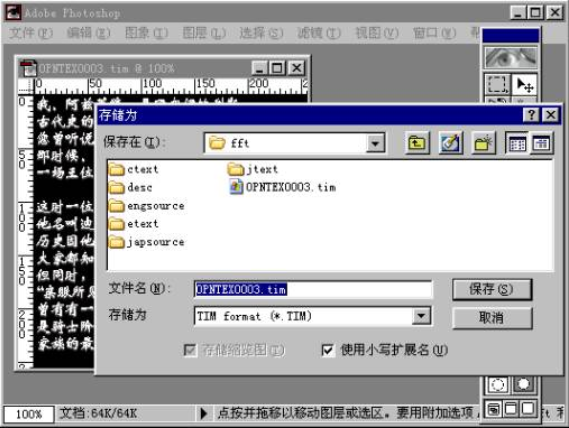Click the view desktop icon in dialog
This screenshot has width=569, height=428.
coord(450,143)
